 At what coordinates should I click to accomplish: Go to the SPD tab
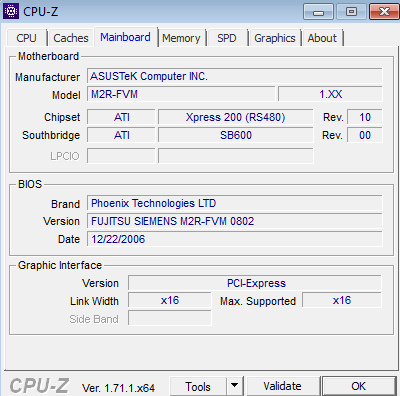point(227,38)
